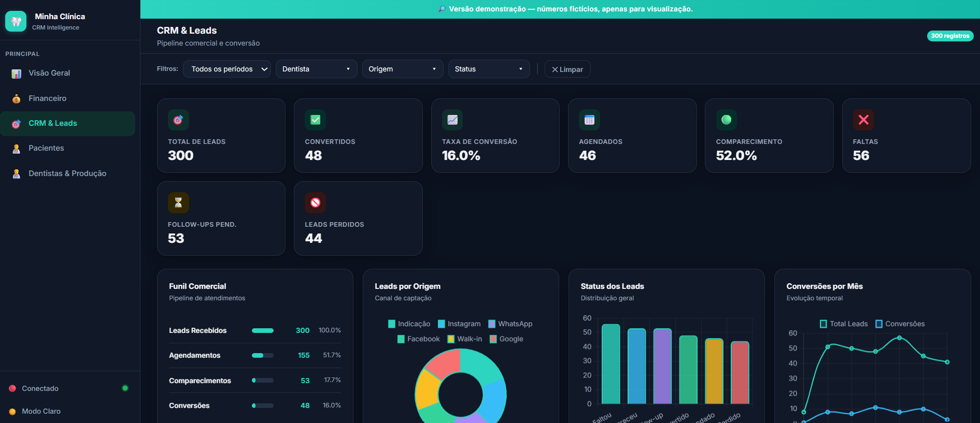Click the Taxa de Conversão chart icon
Image resolution: width=980 pixels, height=423 pixels.
point(452,120)
